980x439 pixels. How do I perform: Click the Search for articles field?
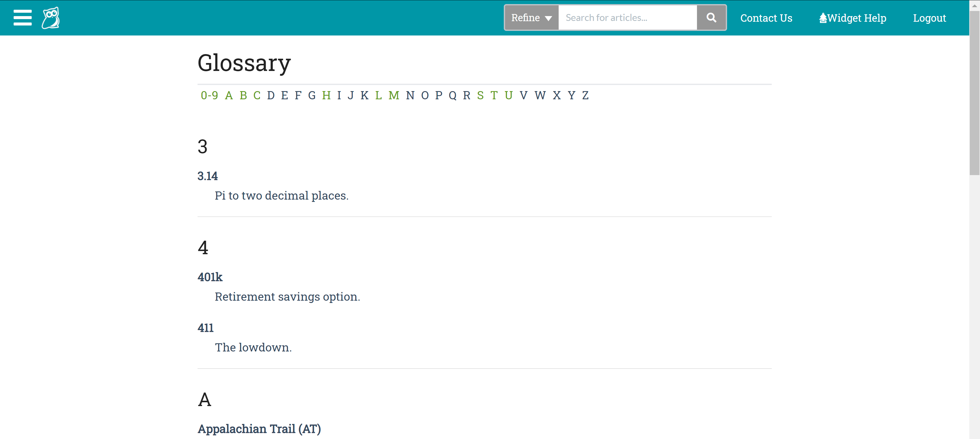coord(627,18)
